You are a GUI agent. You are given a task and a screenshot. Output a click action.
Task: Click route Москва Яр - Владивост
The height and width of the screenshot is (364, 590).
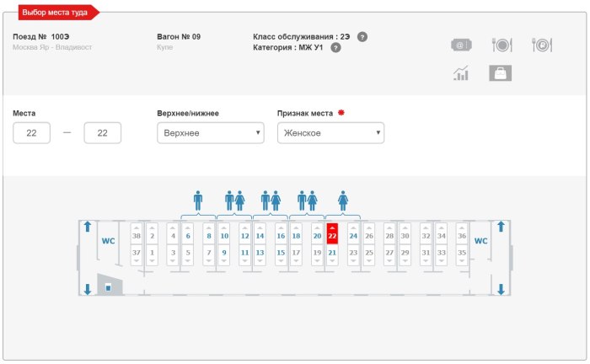point(52,47)
